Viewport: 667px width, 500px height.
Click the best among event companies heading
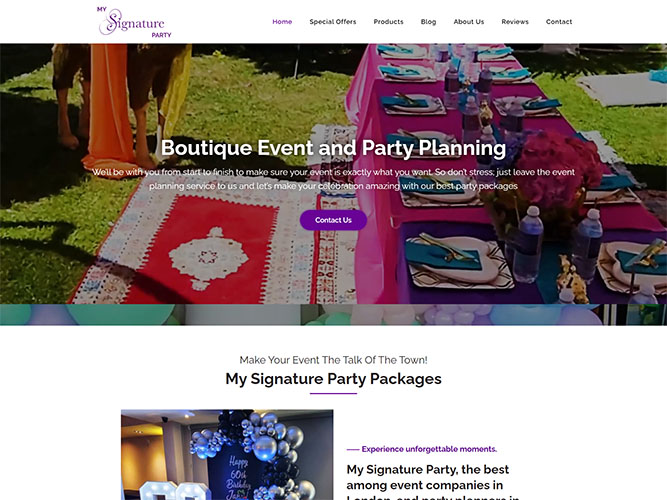coord(433,484)
